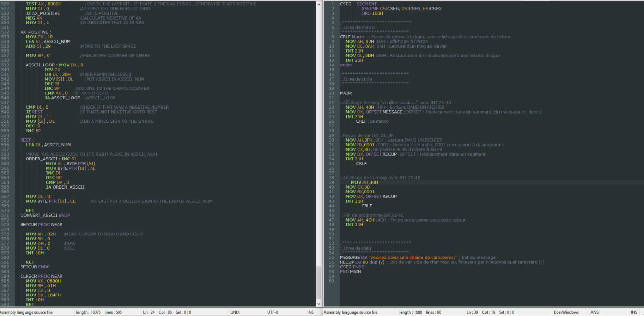Screen dimensions: 644x316
Task: Click the UTF-8 encoding status entry
Action: point(273,312)
